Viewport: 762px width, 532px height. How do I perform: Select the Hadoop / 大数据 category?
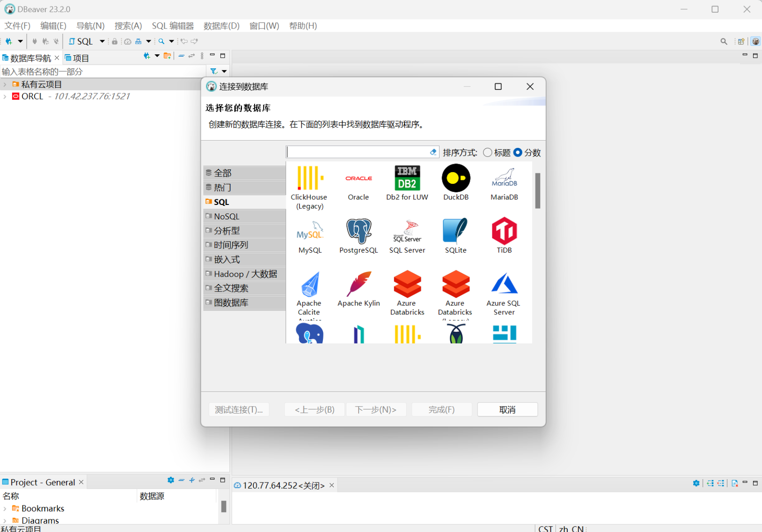click(x=244, y=274)
